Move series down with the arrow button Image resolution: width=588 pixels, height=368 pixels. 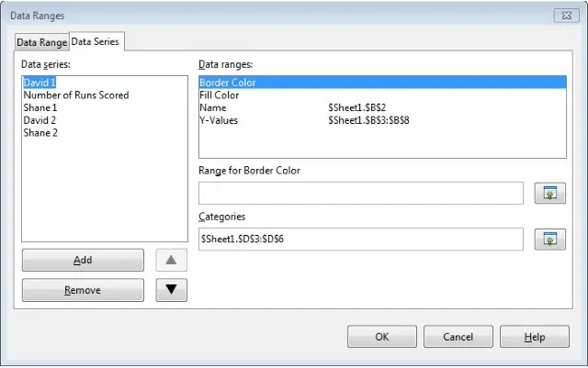coord(172,290)
